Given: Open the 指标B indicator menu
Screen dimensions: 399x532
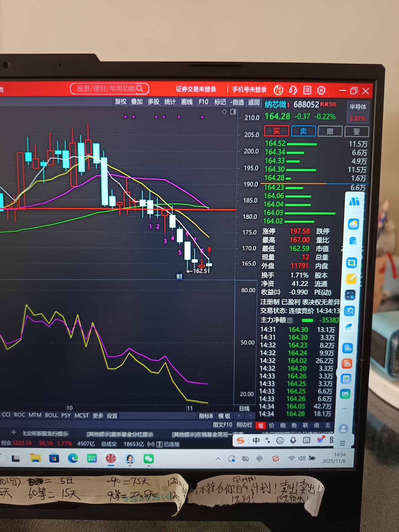Looking at the screenshot, I should click(x=206, y=416).
